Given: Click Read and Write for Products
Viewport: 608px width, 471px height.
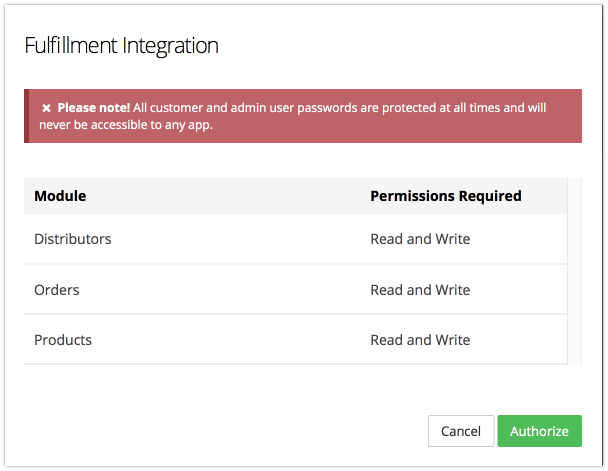Looking at the screenshot, I should (x=420, y=340).
